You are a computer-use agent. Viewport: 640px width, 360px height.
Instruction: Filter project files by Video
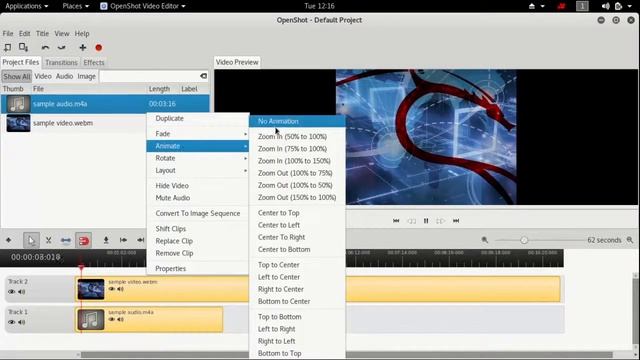point(43,76)
